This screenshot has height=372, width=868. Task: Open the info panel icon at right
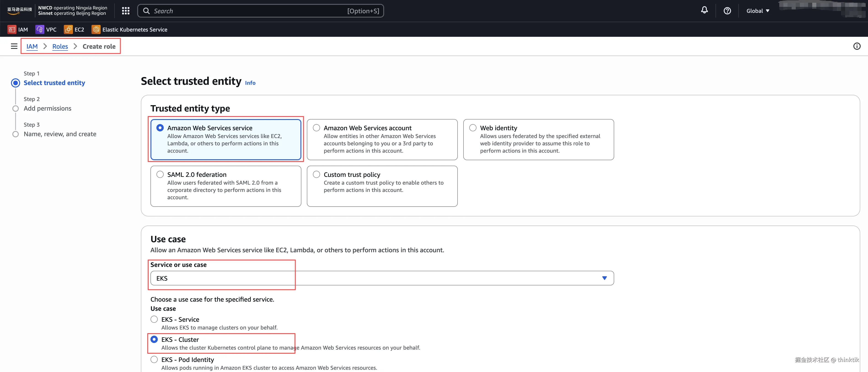[857, 46]
